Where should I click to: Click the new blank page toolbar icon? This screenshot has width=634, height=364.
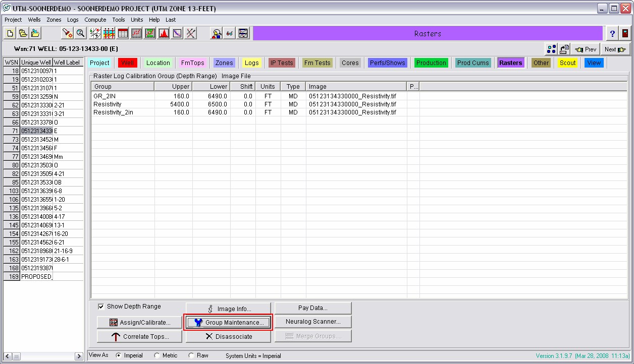tap(10, 33)
